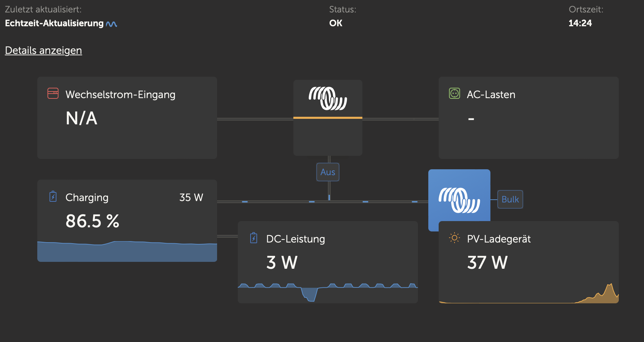Click the DC-Leistung battery icon
This screenshot has height=342, width=644.
tap(254, 238)
